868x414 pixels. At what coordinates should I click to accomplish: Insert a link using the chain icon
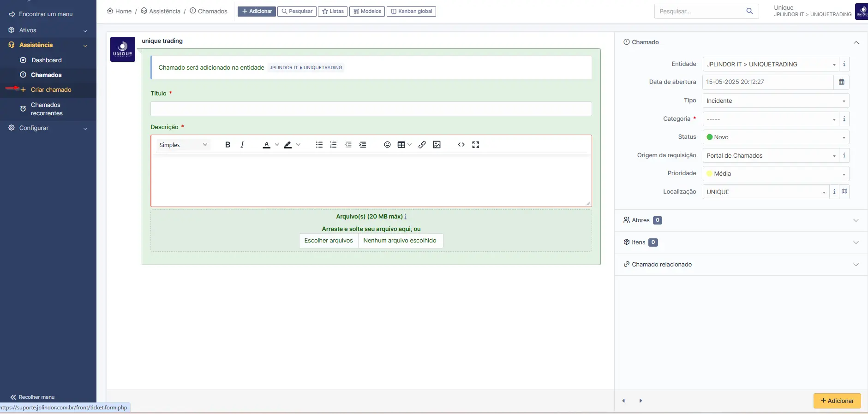click(x=422, y=145)
